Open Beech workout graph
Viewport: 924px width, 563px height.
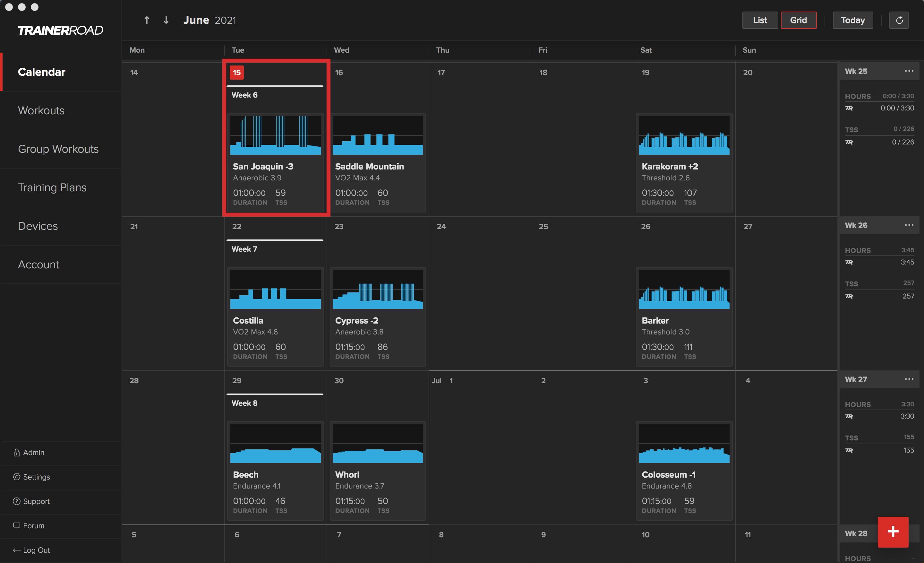pos(275,443)
